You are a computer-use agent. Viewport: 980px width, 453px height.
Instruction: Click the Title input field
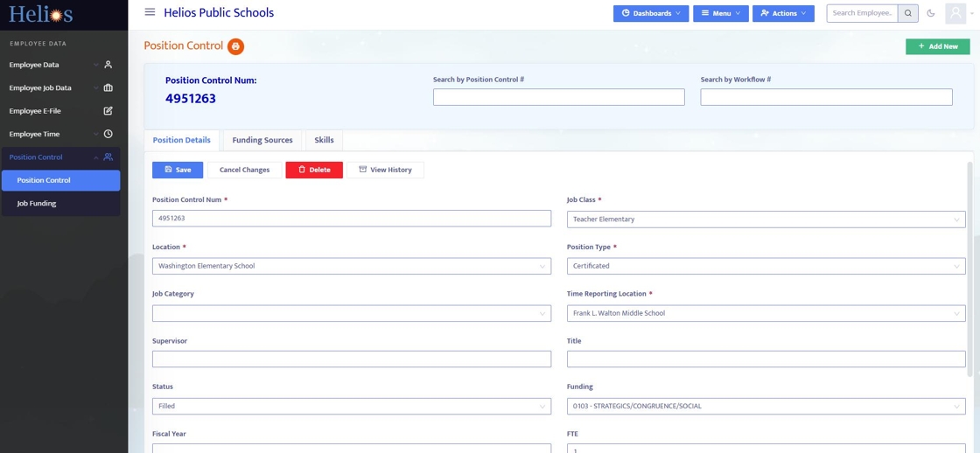766,359
